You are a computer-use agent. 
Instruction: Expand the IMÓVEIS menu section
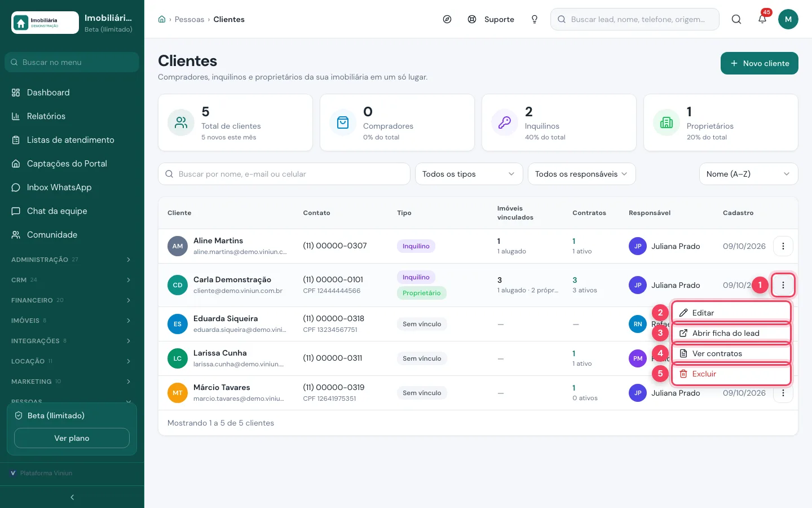pos(72,321)
